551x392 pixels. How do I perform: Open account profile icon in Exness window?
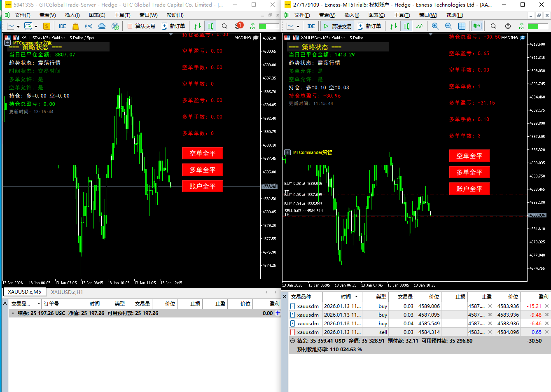coord(508,26)
